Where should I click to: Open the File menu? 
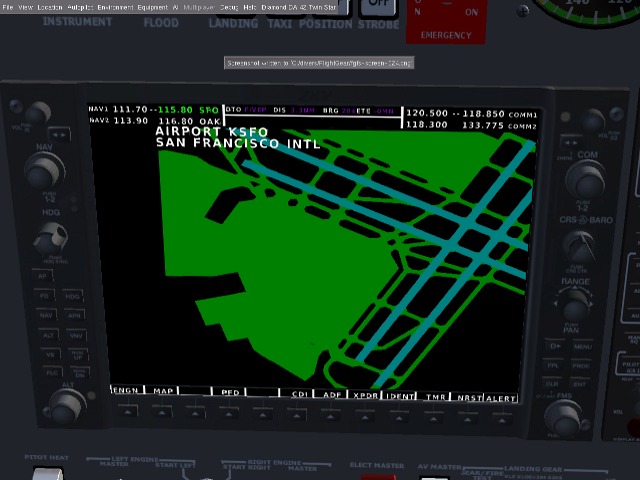pos(8,7)
